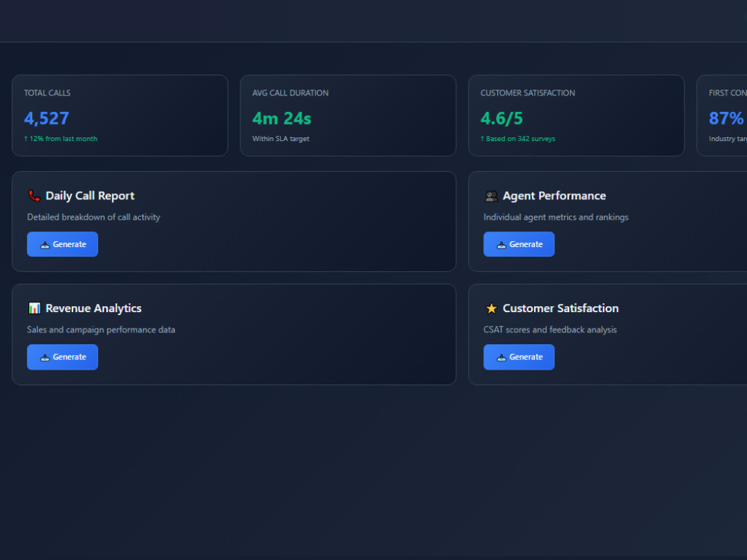Click the 'Revenue Analytics' heading
The width and height of the screenshot is (747, 560).
93,308
